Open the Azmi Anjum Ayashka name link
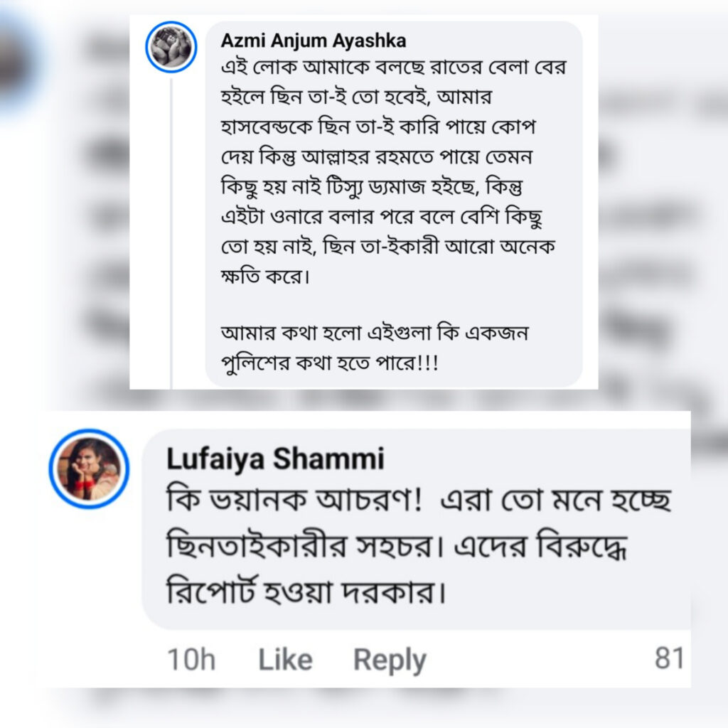Viewport: 728px width, 728px height. (314, 41)
